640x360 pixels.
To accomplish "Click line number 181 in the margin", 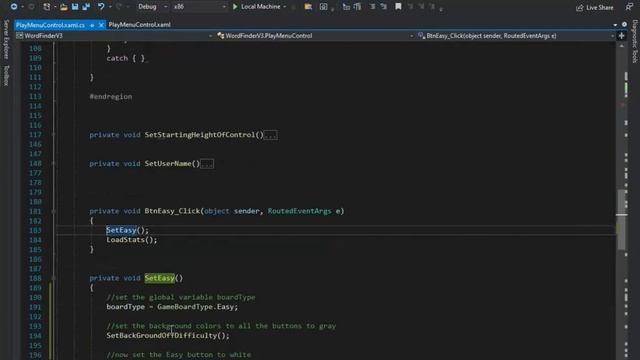I will point(35,211).
